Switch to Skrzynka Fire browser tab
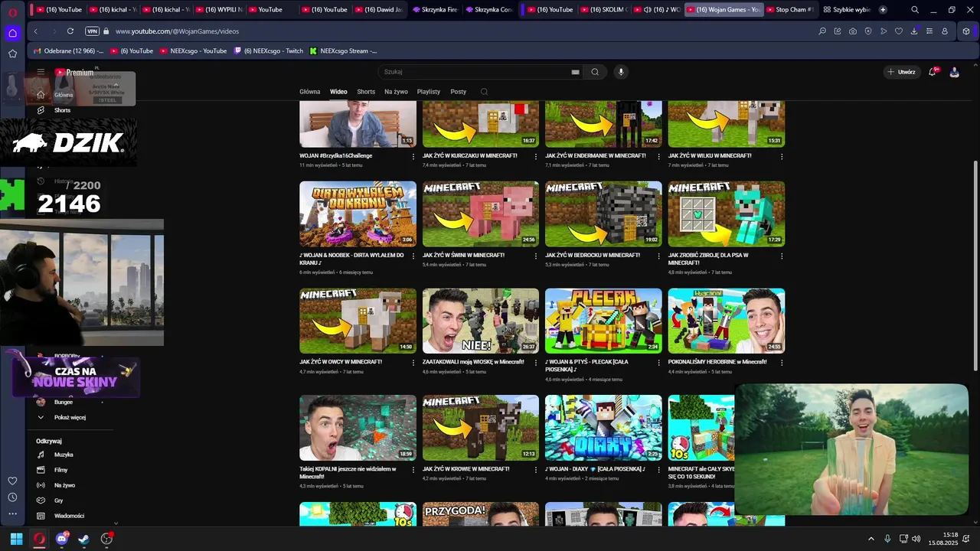The image size is (980, 551). tap(434, 10)
